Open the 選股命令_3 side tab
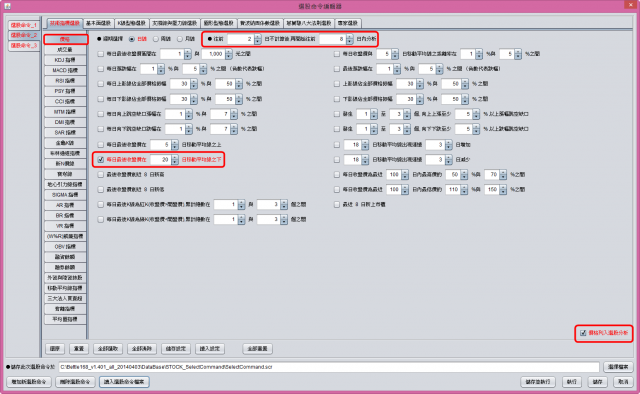 pyautogui.click(x=24, y=45)
